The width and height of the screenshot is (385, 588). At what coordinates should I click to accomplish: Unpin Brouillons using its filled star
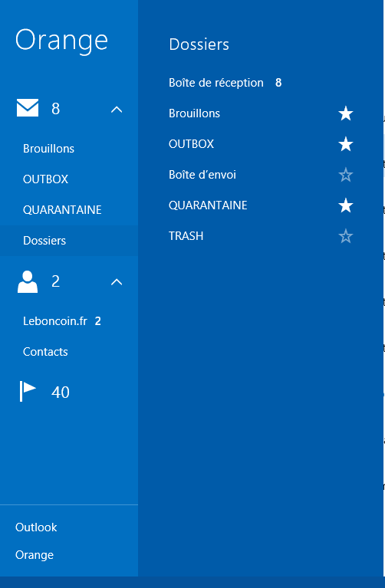[346, 113]
